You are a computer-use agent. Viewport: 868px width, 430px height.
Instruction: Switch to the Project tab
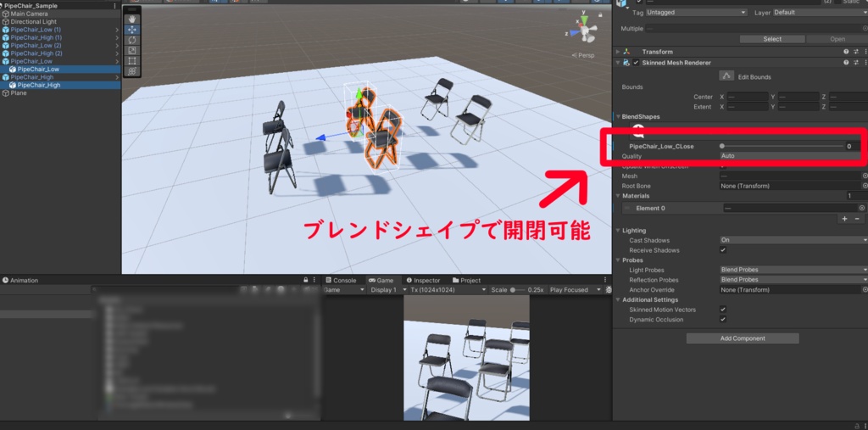[x=467, y=281]
